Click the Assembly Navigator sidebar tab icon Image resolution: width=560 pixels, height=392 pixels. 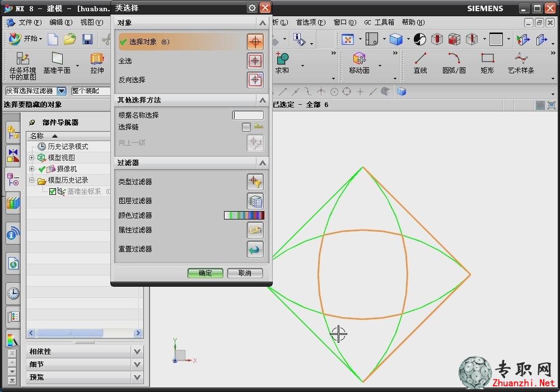point(13,133)
